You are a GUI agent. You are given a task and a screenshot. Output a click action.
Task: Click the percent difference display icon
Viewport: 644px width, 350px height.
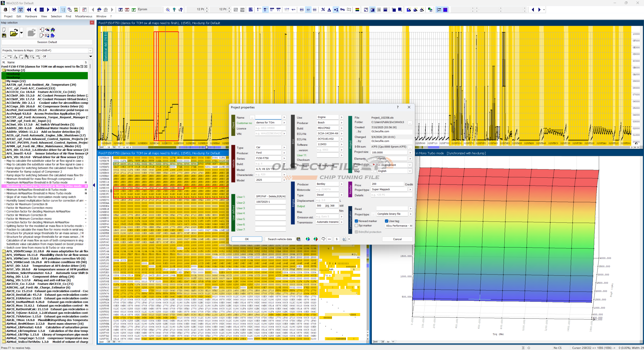click(323, 10)
